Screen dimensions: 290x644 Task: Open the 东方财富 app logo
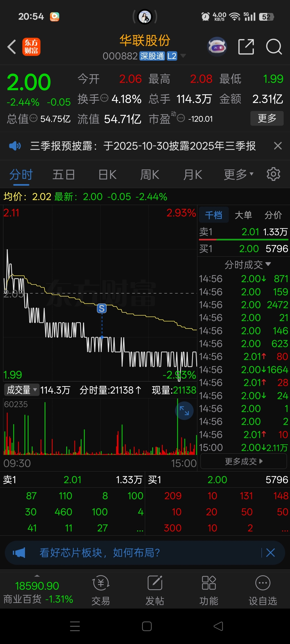pyautogui.click(x=31, y=47)
